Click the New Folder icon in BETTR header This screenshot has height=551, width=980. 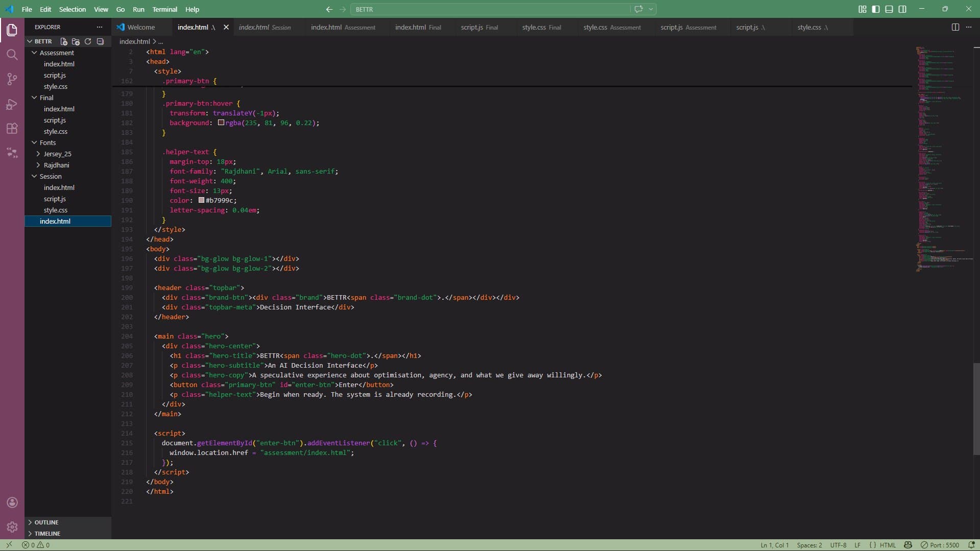pos(76,41)
